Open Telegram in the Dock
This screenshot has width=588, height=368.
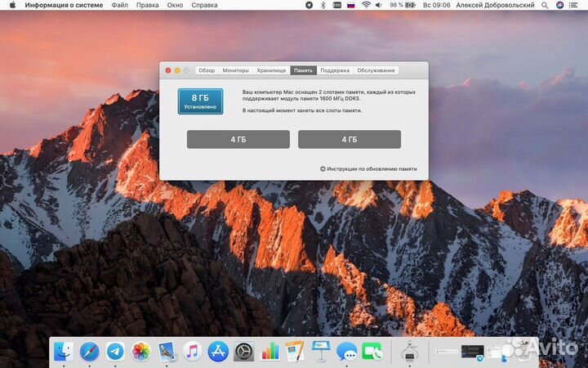pyautogui.click(x=115, y=352)
